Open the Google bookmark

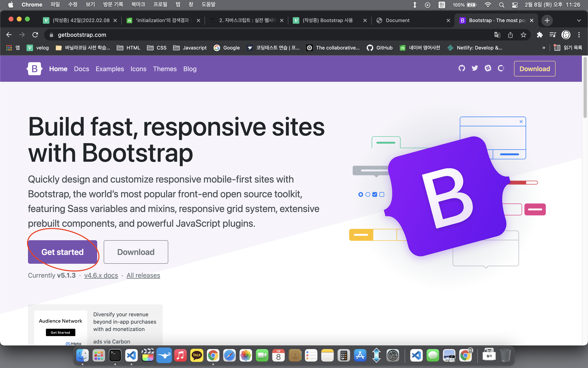point(227,48)
